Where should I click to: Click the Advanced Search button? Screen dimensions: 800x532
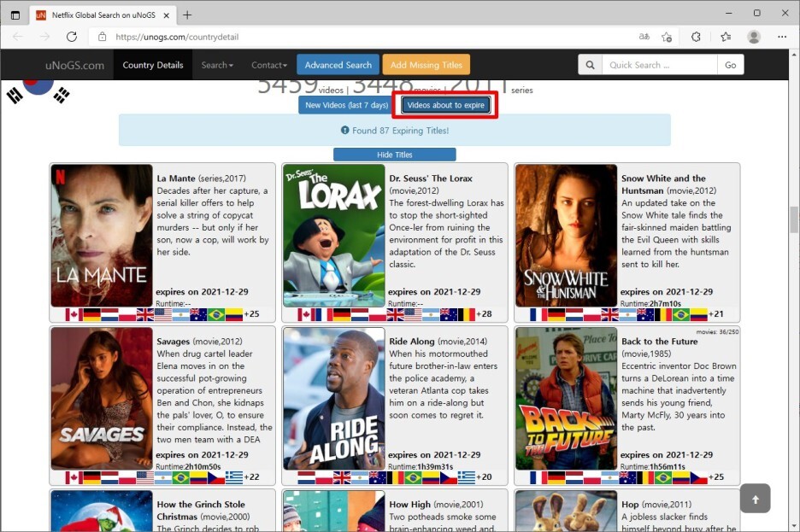(x=338, y=65)
